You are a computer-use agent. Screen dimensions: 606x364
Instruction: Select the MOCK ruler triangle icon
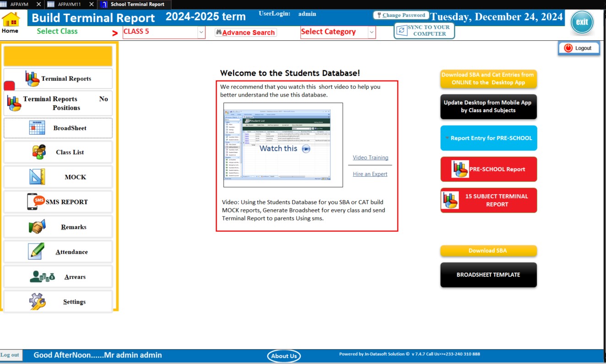[37, 177]
